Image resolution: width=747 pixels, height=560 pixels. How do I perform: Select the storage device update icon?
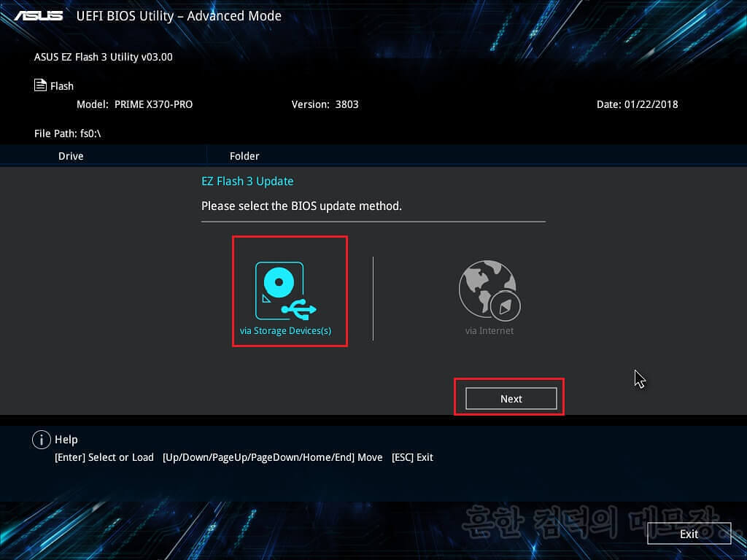point(285,291)
